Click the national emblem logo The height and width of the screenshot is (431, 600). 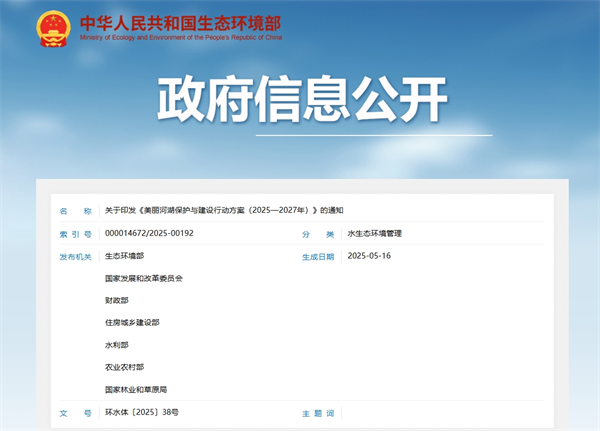click(54, 29)
